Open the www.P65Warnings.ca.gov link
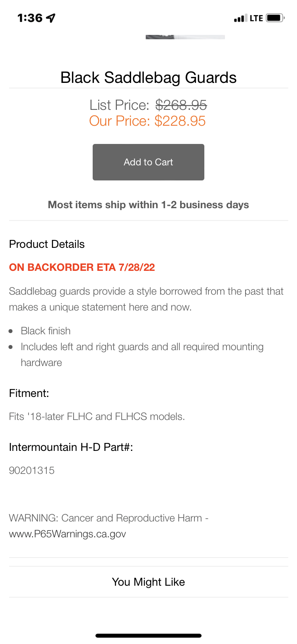The image size is (297, 644). pos(67,534)
